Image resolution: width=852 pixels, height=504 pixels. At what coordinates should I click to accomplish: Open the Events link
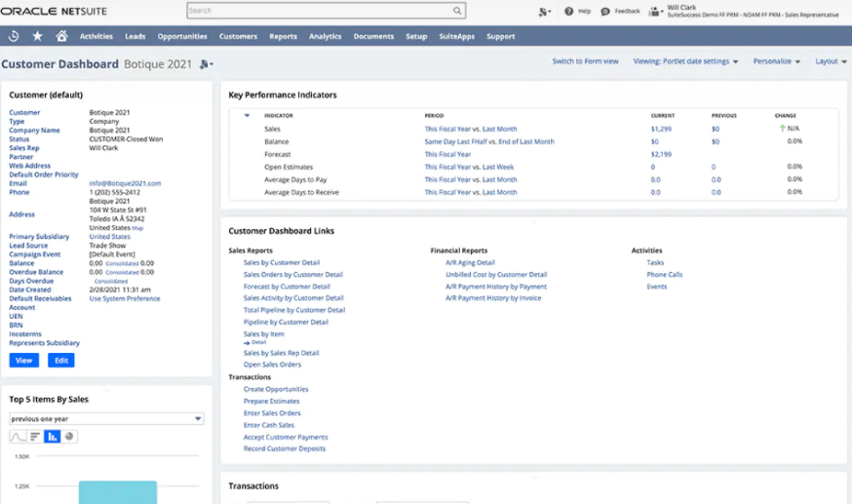click(656, 287)
